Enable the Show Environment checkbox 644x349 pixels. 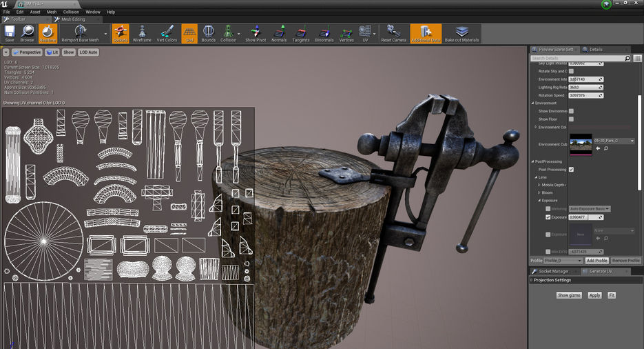point(571,111)
